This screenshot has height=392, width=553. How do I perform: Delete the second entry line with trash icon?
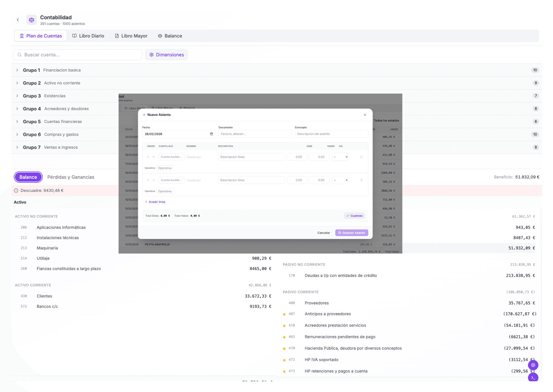(361, 180)
